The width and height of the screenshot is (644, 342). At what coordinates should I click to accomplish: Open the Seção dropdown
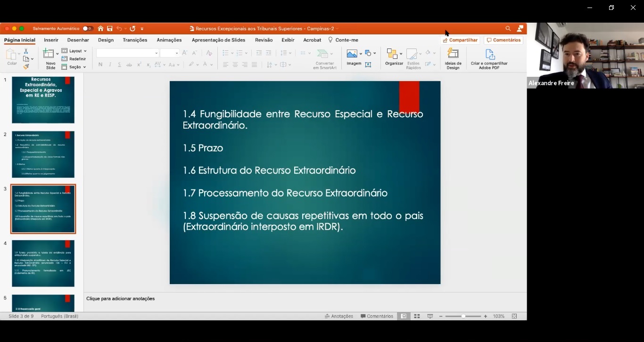(74, 67)
